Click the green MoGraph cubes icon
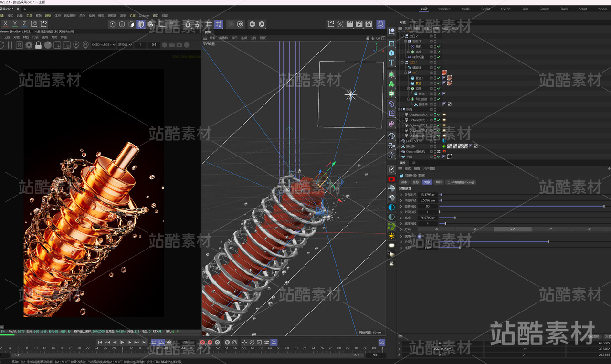Viewport: 611px width, 364px height. [391, 84]
